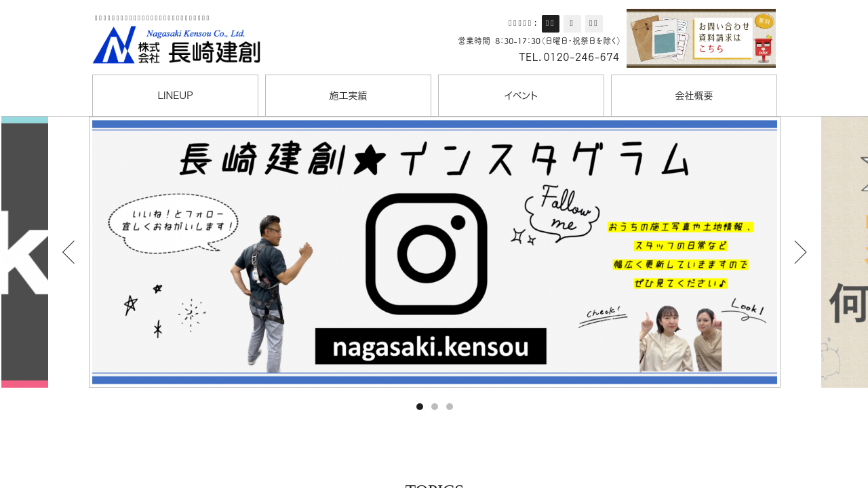Open the 施工実績 menu item
Image resolution: width=868 pixels, height=488 pixels.
click(x=348, y=96)
